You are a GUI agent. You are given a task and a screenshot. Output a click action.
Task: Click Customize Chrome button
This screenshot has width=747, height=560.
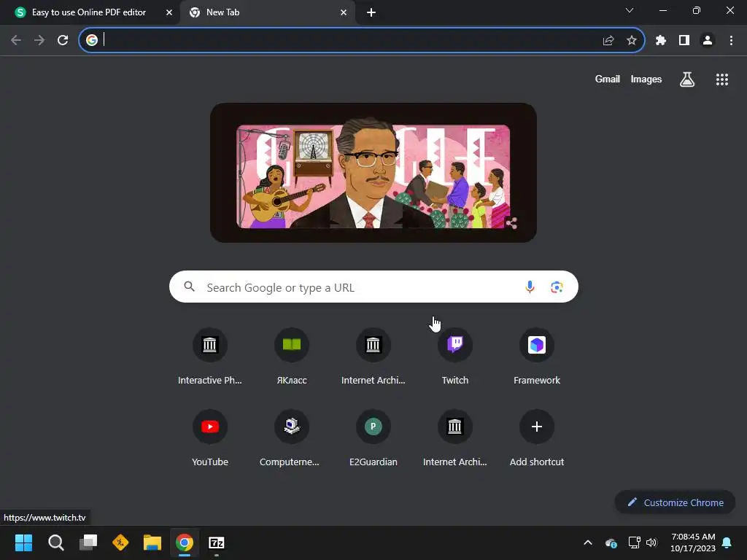(675, 502)
